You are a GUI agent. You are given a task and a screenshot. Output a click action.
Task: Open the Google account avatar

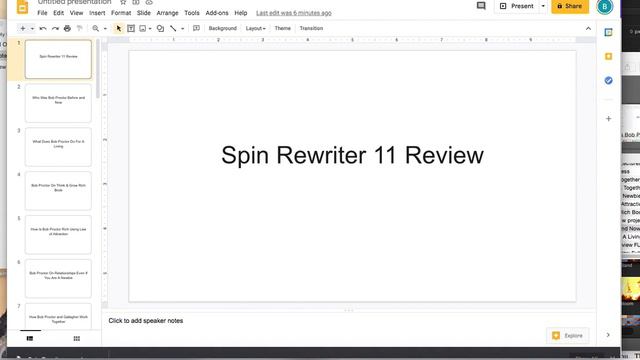(604, 7)
